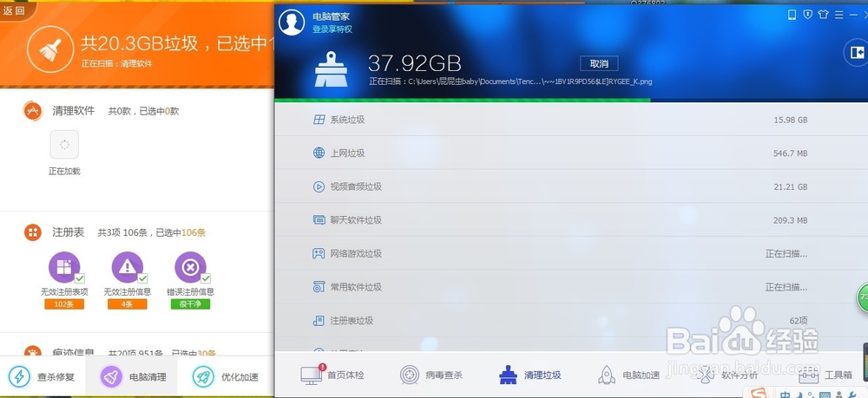Expand the 视频音频垃圾 row
This screenshot has height=398, width=868.
571,186
